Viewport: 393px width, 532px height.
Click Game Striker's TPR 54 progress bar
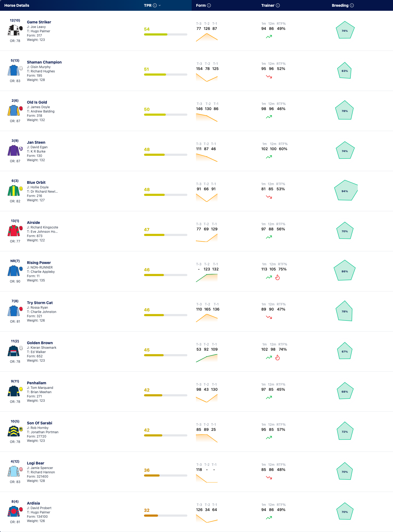click(166, 34)
